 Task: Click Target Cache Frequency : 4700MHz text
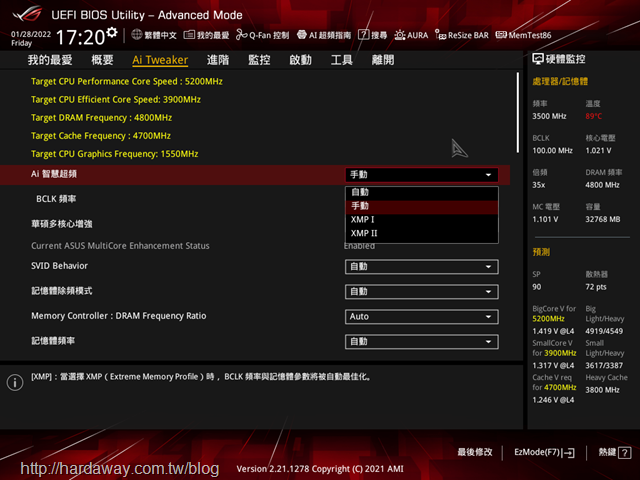click(101, 136)
